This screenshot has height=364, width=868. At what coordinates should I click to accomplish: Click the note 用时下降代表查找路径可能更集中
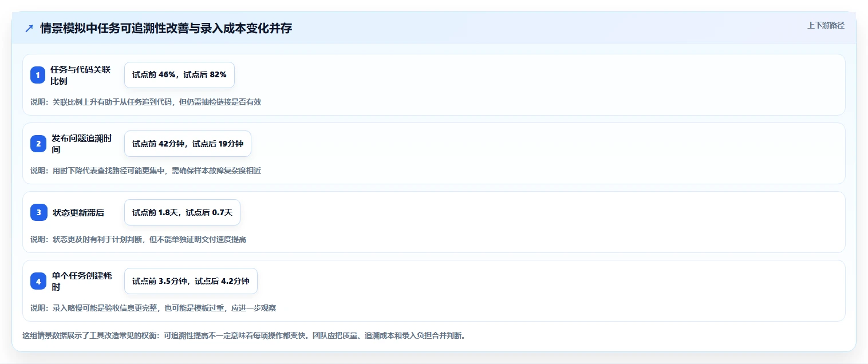[x=145, y=171]
